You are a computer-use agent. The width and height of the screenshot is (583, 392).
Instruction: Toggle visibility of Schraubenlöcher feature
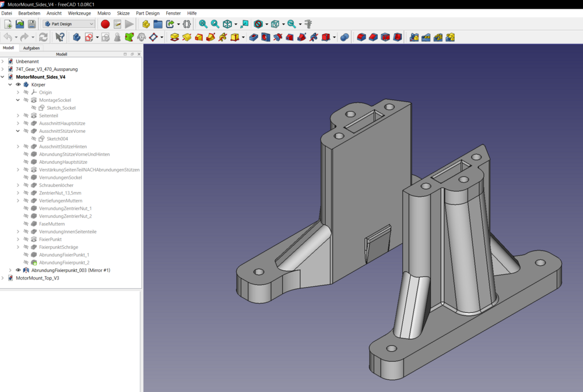tap(26, 185)
